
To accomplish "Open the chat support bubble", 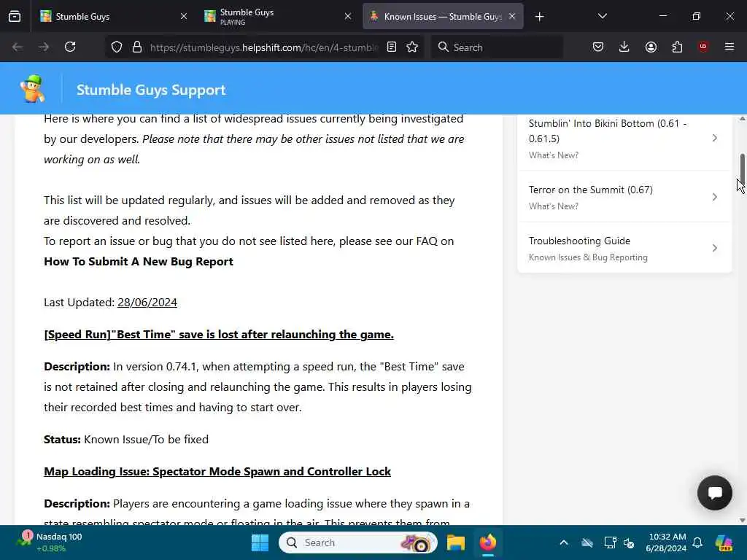I will (x=715, y=493).
